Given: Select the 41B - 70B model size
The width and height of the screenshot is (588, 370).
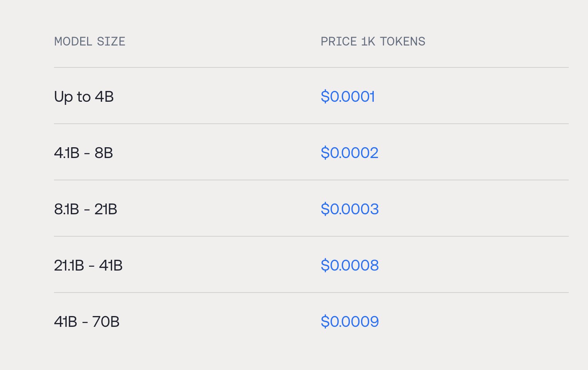Looking at the screenshot, I should tap(87, 322).
